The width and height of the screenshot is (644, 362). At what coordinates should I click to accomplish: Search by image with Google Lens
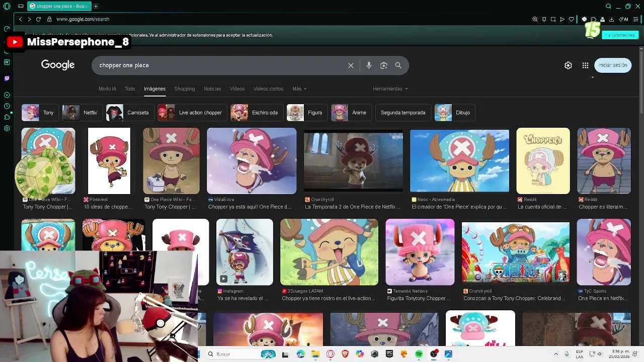click(384, 65)
